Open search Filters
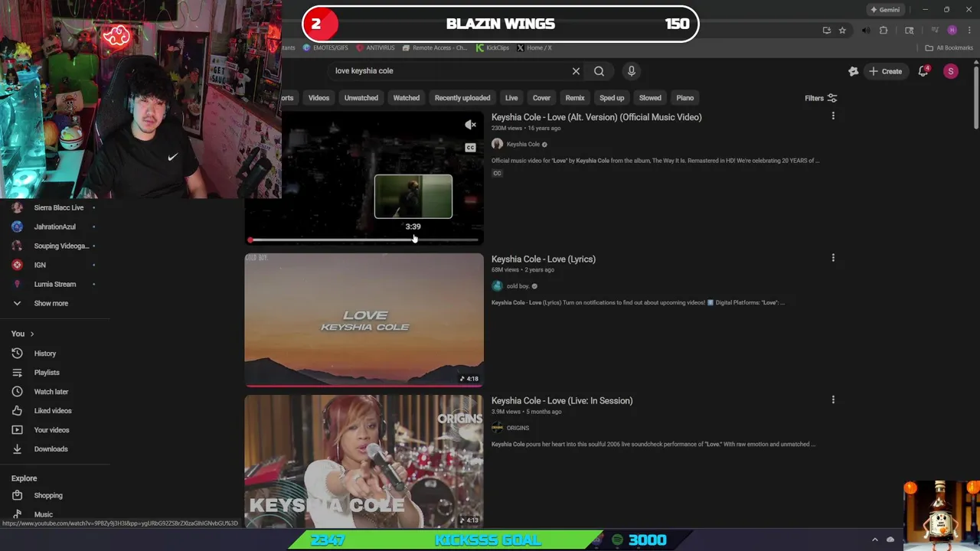 coord(821,98)
